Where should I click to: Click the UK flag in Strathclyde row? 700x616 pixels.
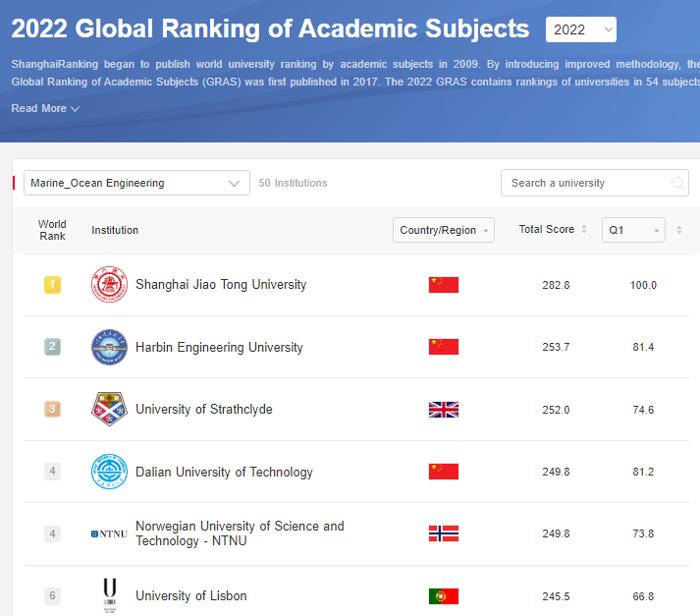[444, 410]
